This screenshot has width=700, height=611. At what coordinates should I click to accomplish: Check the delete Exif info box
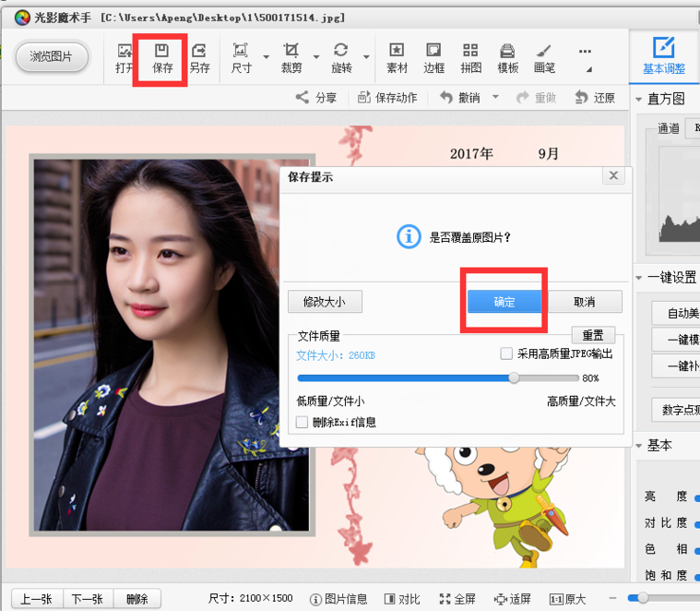[302, 422]
